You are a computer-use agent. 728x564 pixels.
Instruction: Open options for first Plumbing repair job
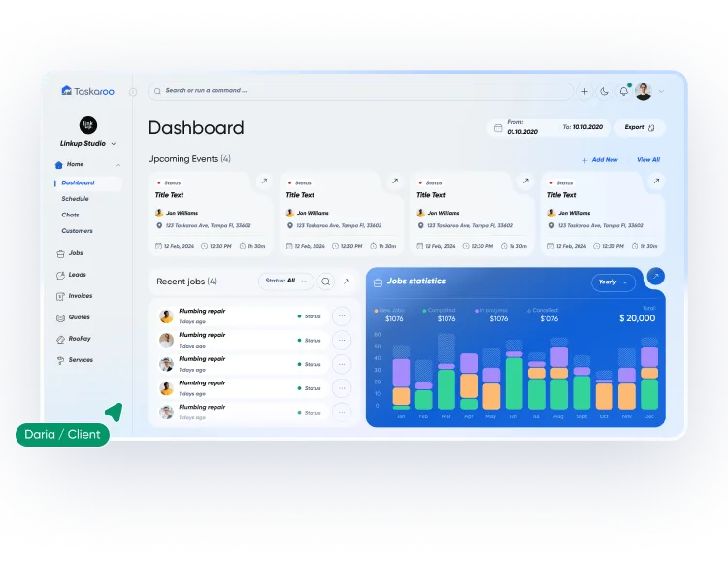342,316
